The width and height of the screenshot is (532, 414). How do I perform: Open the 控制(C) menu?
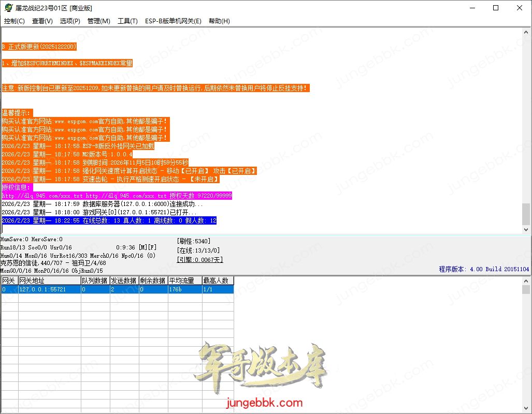point(14,21)
